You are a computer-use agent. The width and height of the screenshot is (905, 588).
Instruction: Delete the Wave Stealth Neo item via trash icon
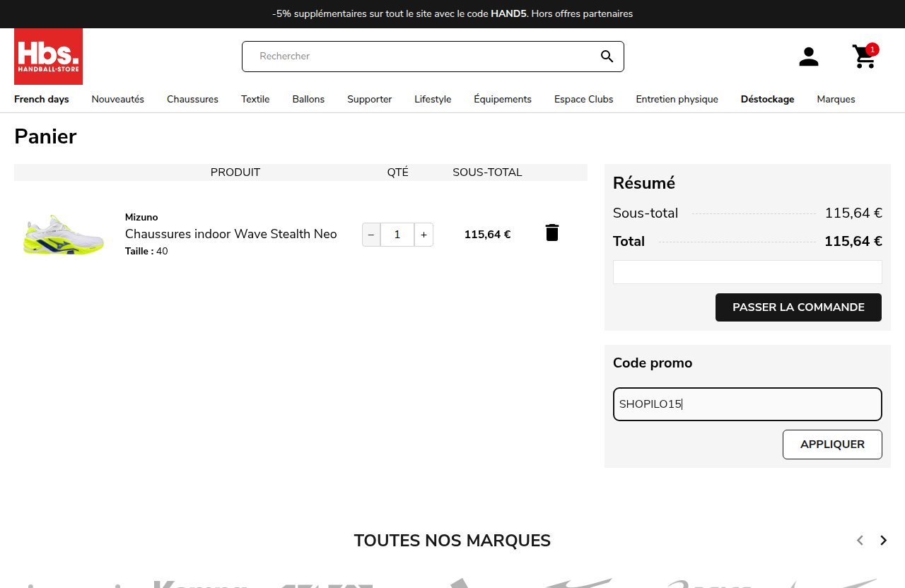pyautogui.click(x=552, y=233)
